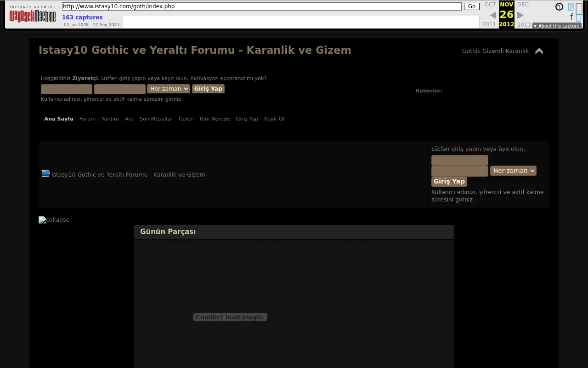Open the 163 captures link

[x=82, y=17]
